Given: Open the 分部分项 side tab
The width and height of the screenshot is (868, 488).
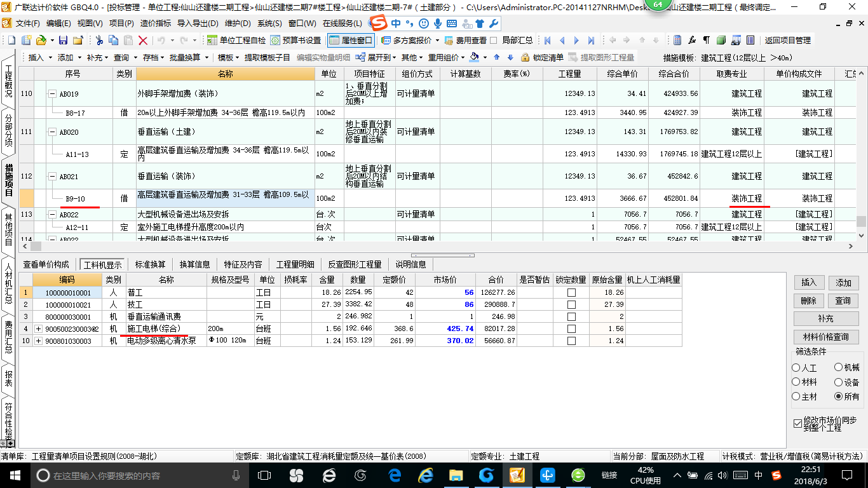Looking at the screenshot, I should (8, 130).
